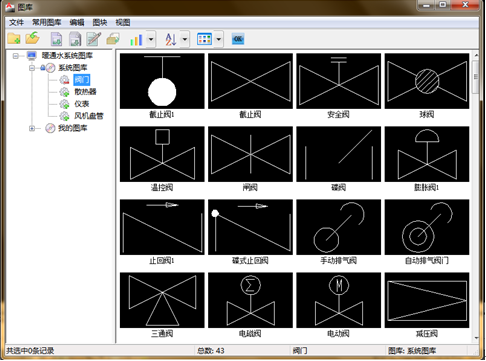The height and width of the screenshot is (361, 486).
Task: Click the new folder icon with green plus
Action: [14, 39]
